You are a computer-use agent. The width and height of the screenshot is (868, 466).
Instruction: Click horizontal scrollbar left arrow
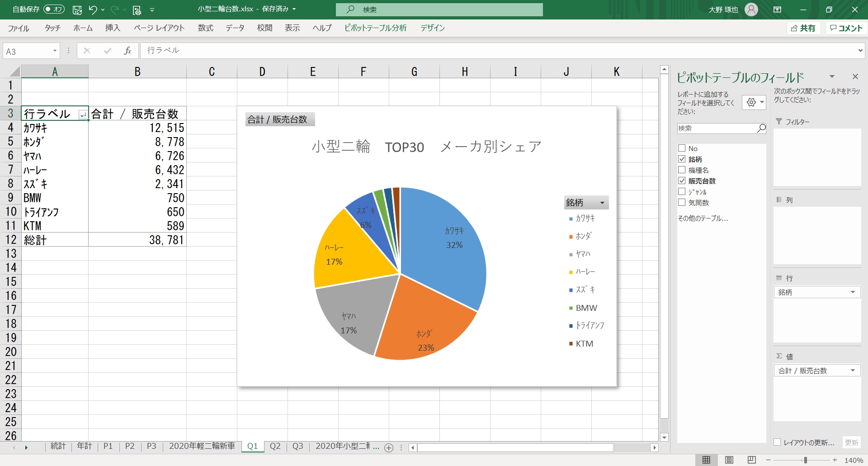(x=413, y=447)
